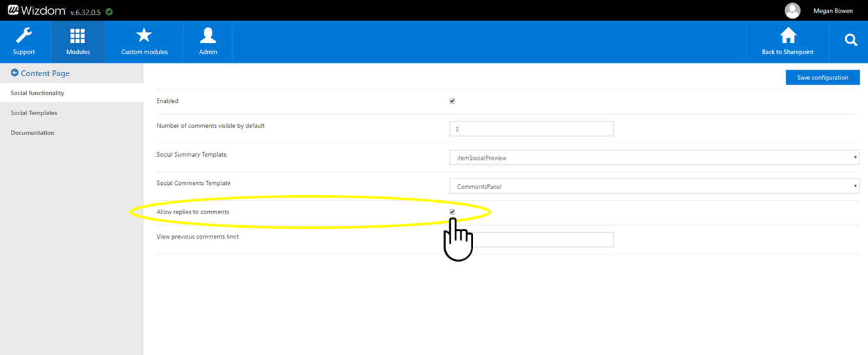Click the 'Allow replies to comments' label
Image resolution: width=868 pixels, height=355 pixels.
[x=193, y=212]
